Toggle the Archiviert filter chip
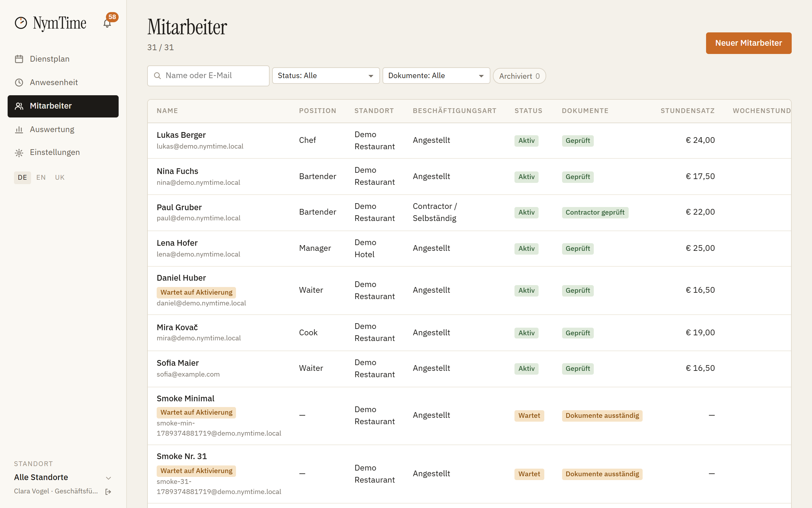 tap(520, 76)
